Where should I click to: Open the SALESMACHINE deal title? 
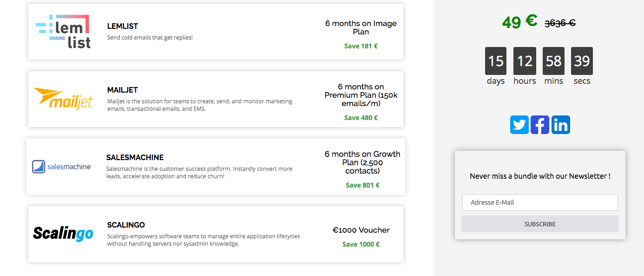click(135, 157)
